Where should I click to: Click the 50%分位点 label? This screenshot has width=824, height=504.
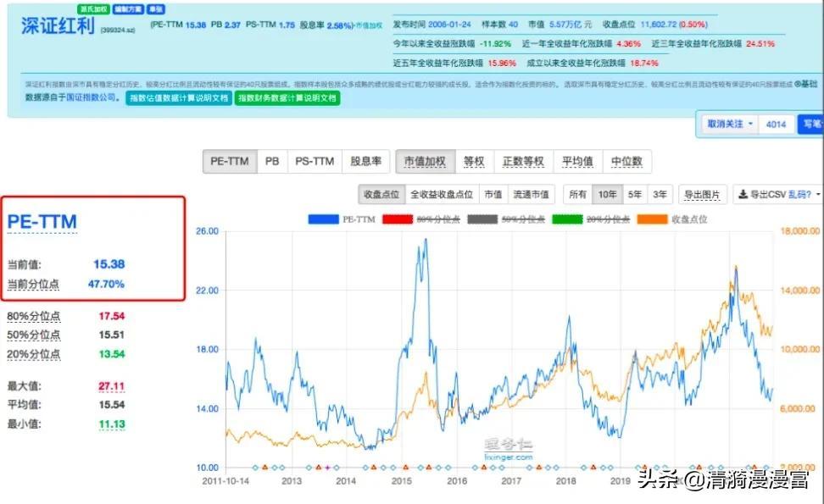(x=34, y=335)
